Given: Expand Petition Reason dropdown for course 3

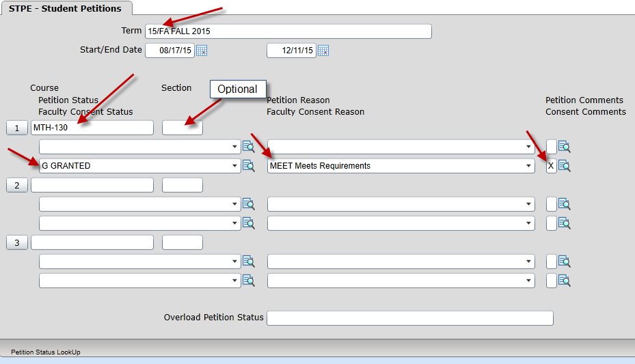Looking at the screenshot, I should 528,262.
